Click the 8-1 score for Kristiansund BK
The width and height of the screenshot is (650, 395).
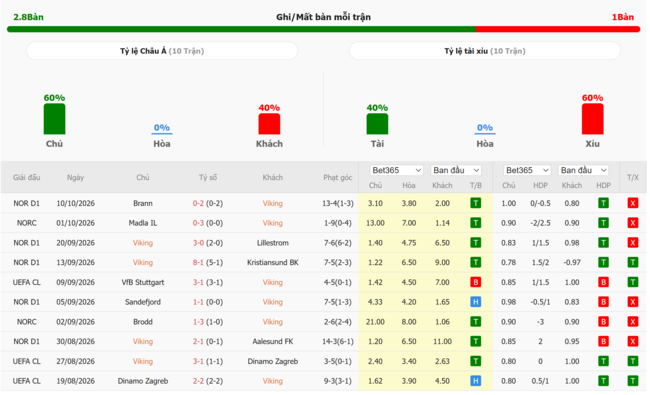coord(198,262)
